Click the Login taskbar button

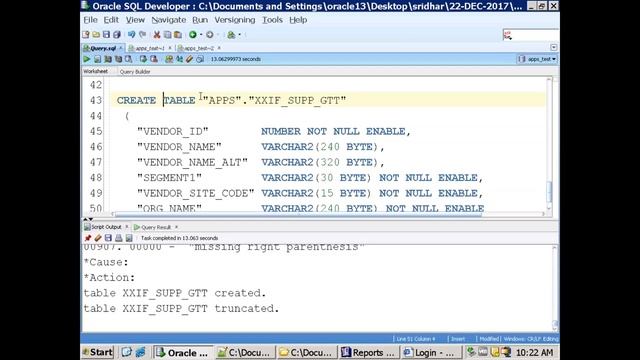point(431,352)
